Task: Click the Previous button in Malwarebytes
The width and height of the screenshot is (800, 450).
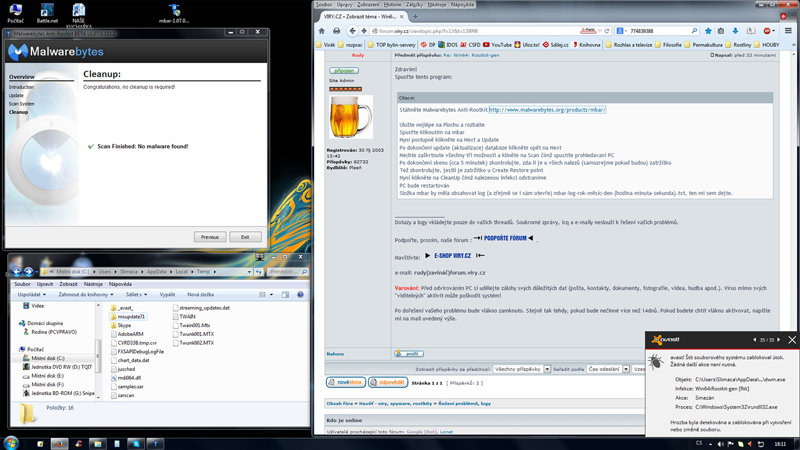Action: tap(209, 237)
